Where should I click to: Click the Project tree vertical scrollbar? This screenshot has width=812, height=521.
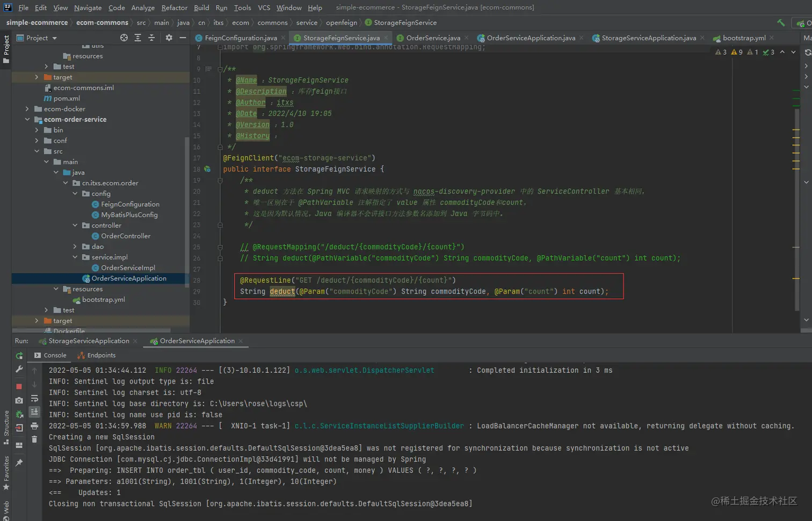click(187, 212)
